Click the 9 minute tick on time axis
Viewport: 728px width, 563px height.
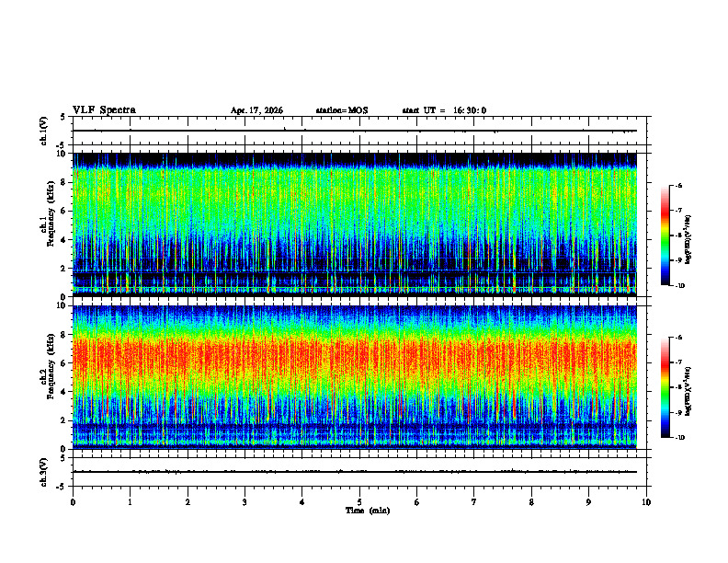coord(588,502)
